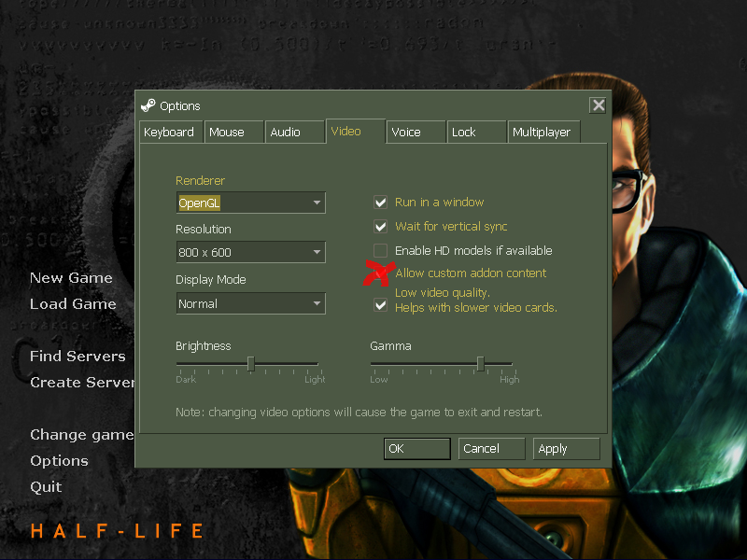Enable HD models if available checkbox
The width and height of the screenshot is (747, 560).
point(380,250)
